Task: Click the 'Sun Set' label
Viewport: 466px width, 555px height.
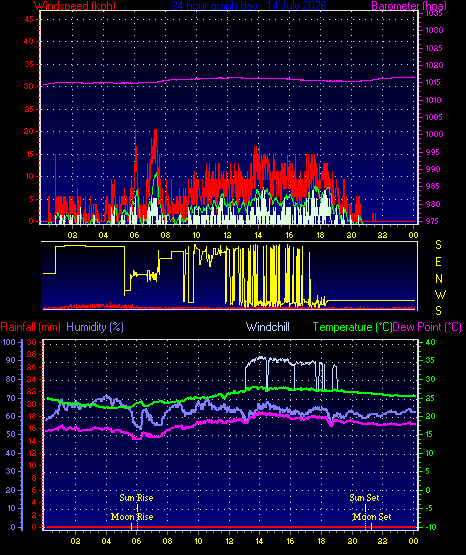Action: 364,498
